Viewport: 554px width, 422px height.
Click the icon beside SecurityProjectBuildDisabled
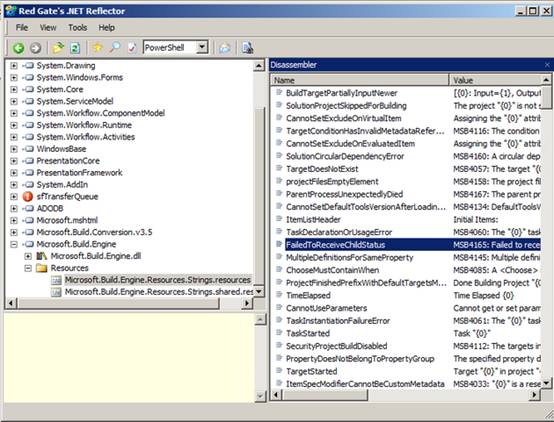pos(279,345)
